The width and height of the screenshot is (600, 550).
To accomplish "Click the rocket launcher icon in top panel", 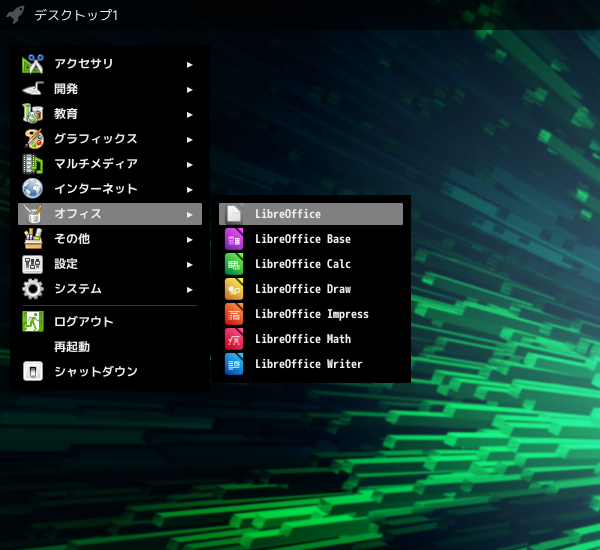I will 15,15.
